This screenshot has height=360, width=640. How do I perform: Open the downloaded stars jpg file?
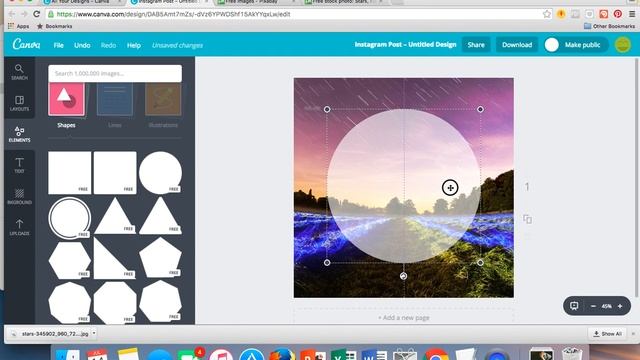tap(50, 334)
